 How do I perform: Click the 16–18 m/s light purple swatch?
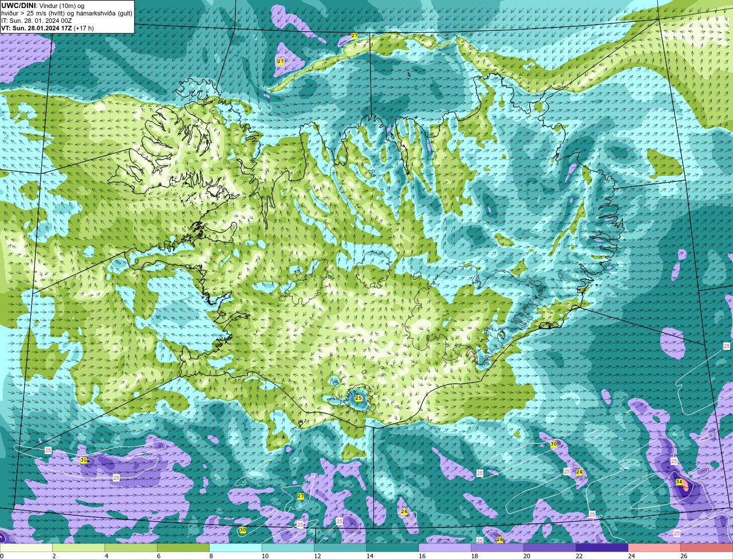click(445, 547)
